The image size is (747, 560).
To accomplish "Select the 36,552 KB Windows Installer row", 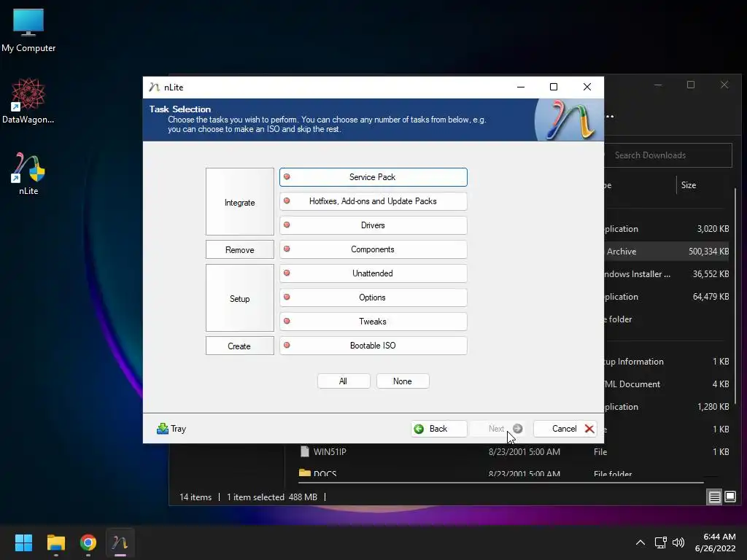I will [x=668, y=274].
